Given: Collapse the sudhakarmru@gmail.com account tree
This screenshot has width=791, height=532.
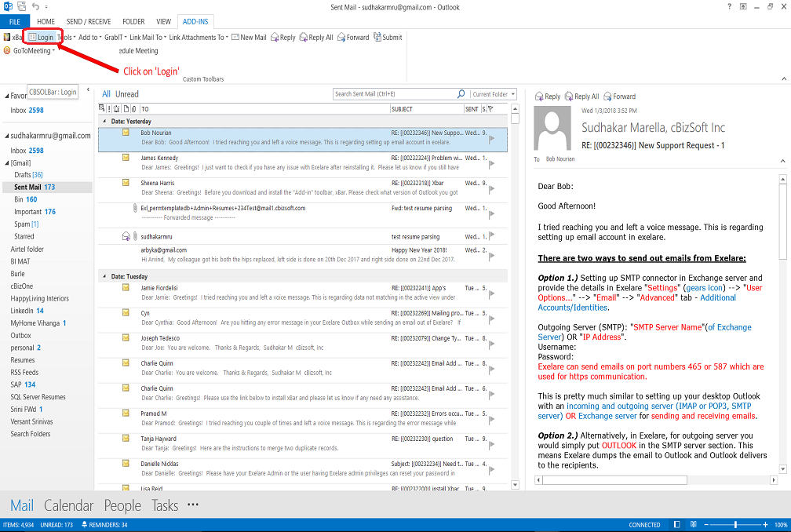Looking at the screenshot, I should pyautogui.click(x=7, y=136).
